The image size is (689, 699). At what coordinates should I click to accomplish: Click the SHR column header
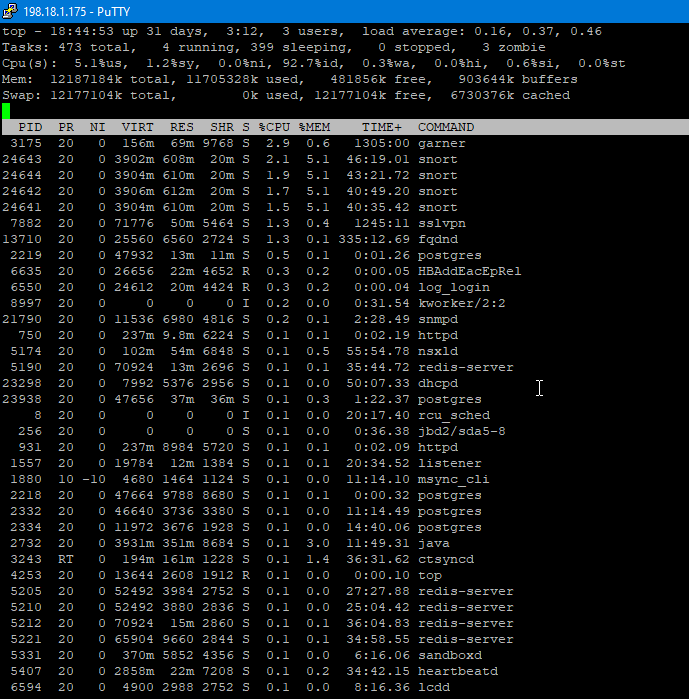(222, 127)
